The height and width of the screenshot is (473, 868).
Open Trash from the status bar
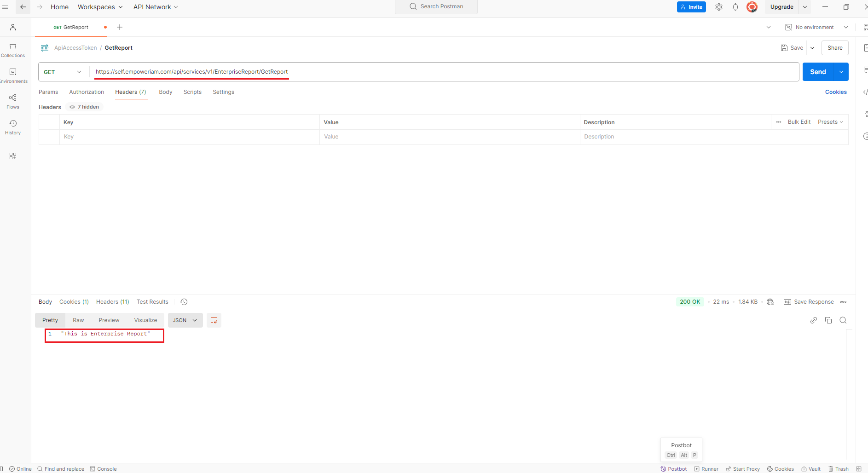click(x=839, y=469)
